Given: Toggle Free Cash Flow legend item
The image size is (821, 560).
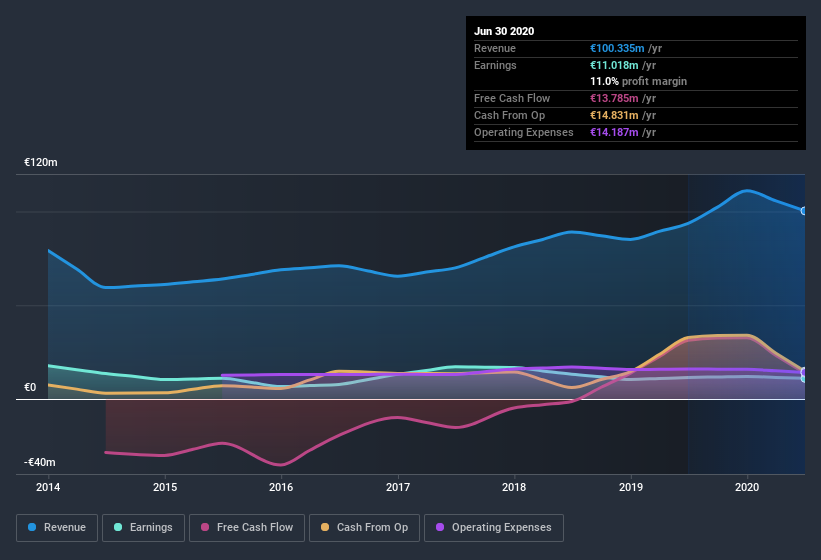Looking at the screenshot, I should [247, 527].
